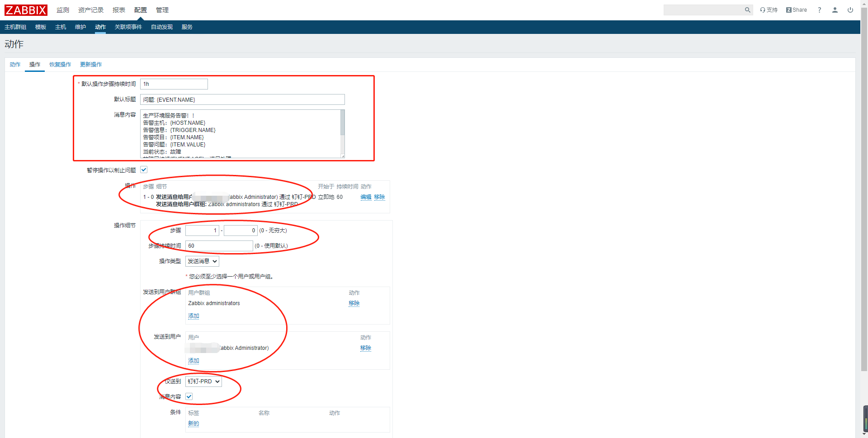This screenshot has height=438, width=868.
Task: Open the Share link
Action: [797, 10]
